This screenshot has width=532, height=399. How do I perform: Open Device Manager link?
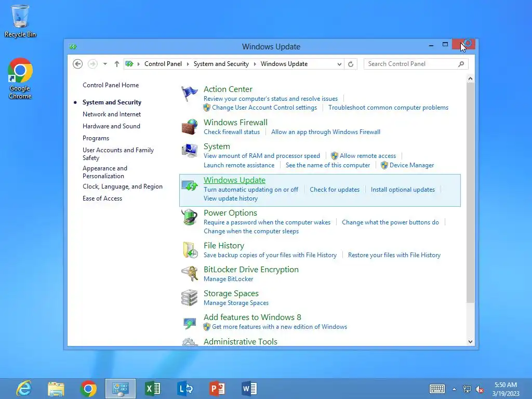pos(411,165)
